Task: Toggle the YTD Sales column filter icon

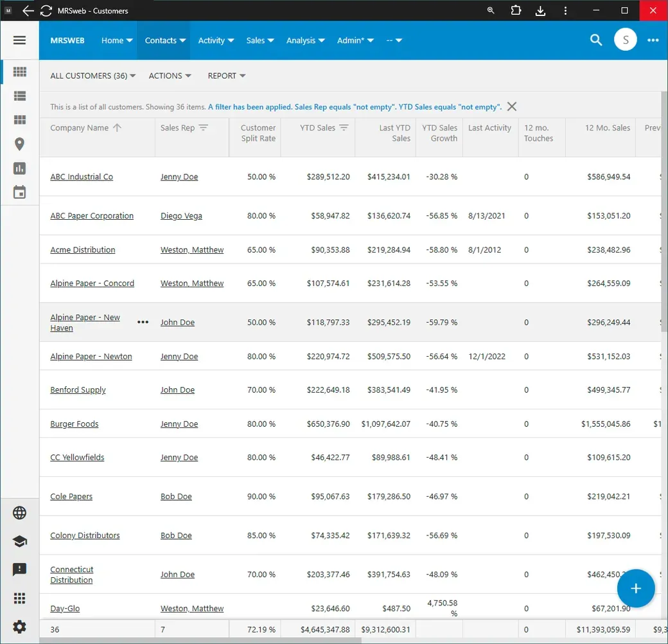Action: 344,128
